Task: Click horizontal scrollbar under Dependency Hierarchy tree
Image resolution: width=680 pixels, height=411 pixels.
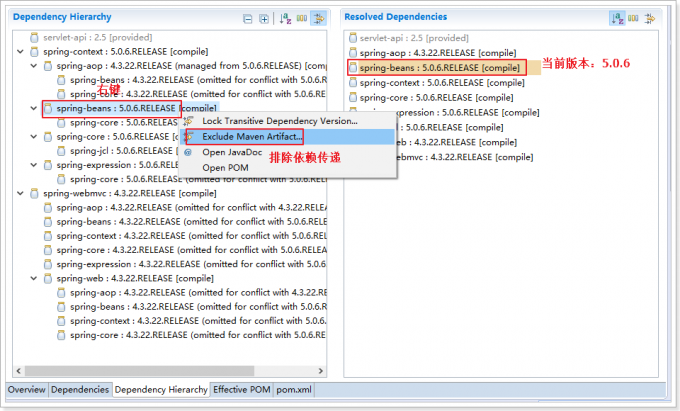Action: 150,371
